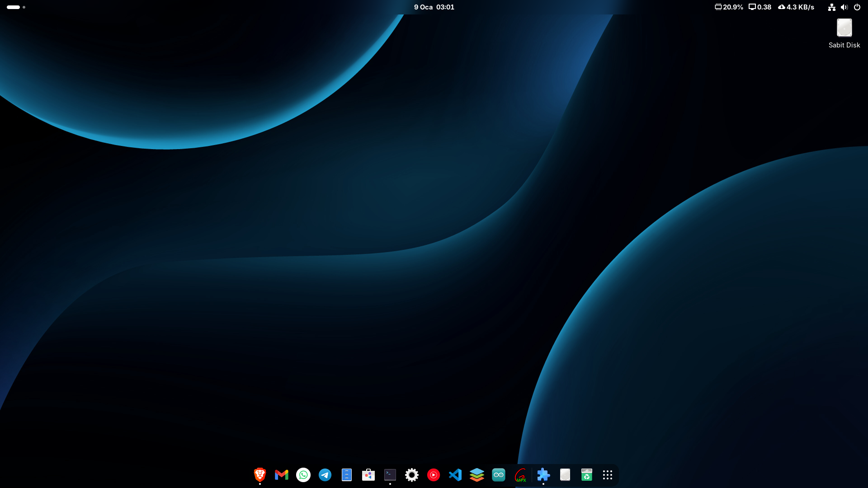This screenshot has width=868, height=488.
Task: Open WhatsApp in the dock
Action: (x=303, y=475)
